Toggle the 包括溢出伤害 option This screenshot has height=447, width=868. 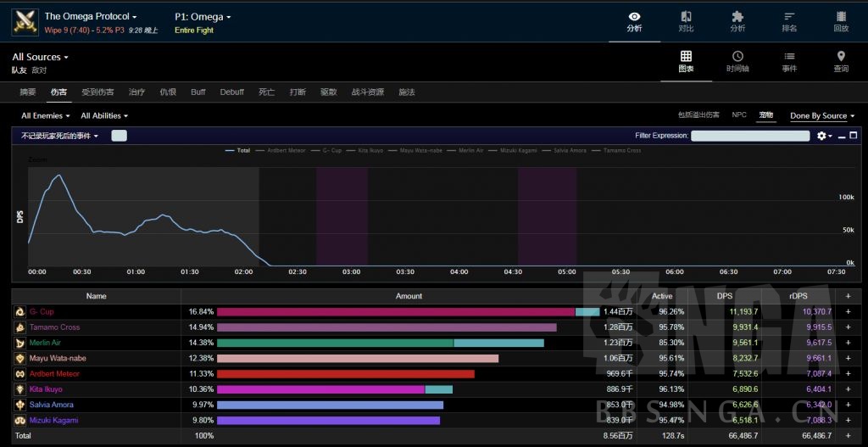click(698, 115)
